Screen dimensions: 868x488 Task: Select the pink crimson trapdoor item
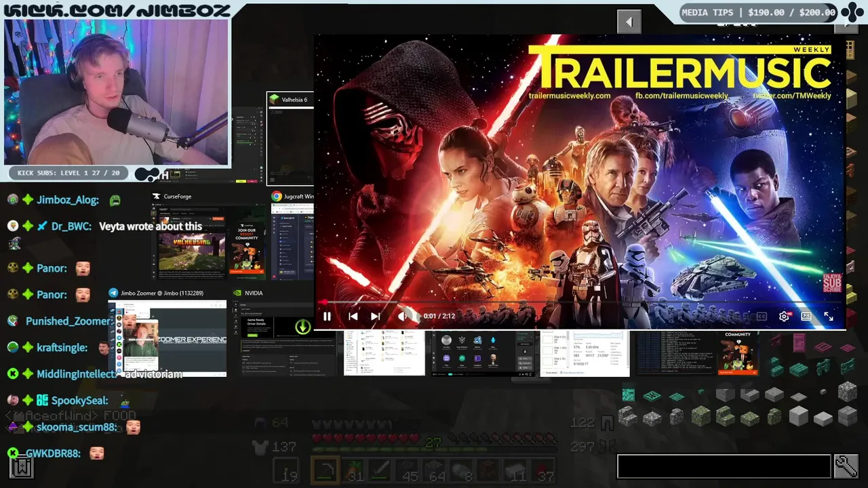pyautogui.click(x=823, y=347)
